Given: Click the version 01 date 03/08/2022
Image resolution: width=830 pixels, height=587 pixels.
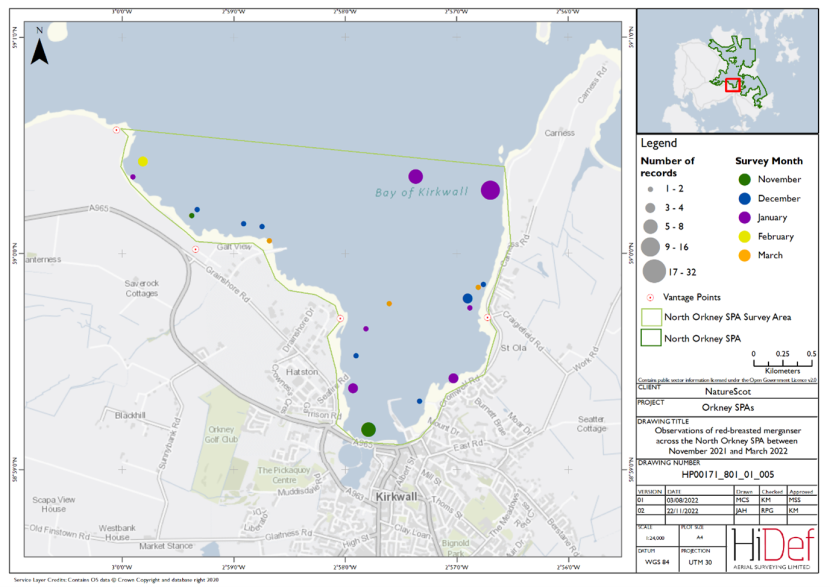Looking at the screenshot, I should tap(682, 500).
